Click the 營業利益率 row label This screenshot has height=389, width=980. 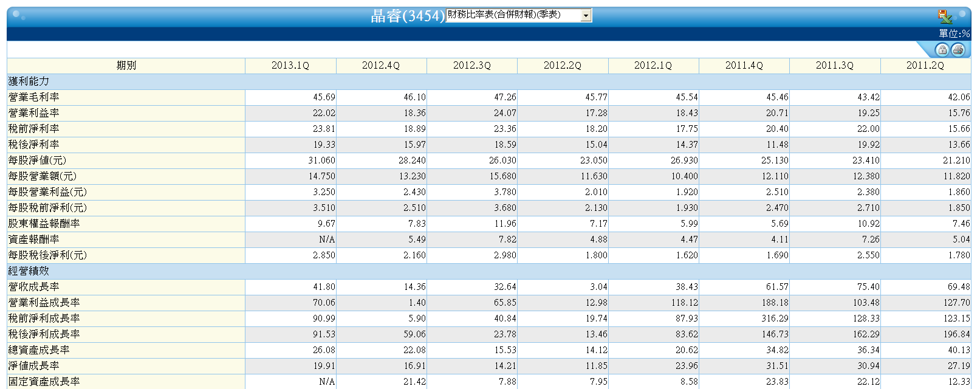[33, 113]
